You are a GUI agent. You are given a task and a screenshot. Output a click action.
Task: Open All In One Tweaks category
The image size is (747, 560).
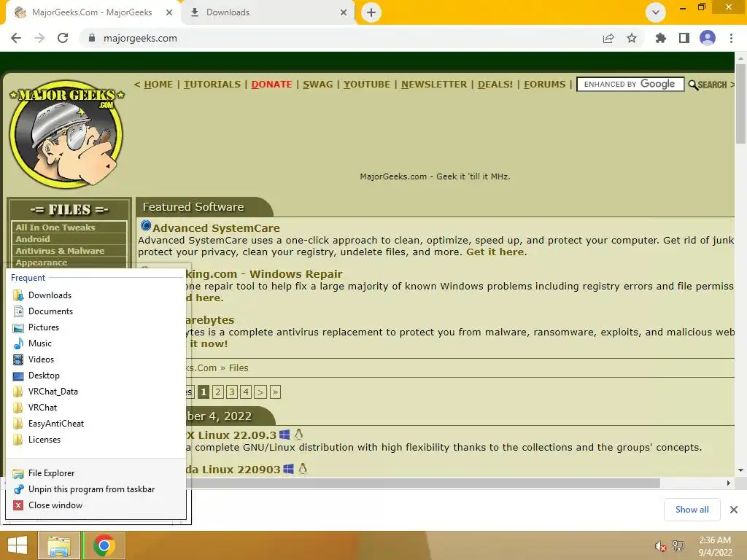click(x=55, y=227)
